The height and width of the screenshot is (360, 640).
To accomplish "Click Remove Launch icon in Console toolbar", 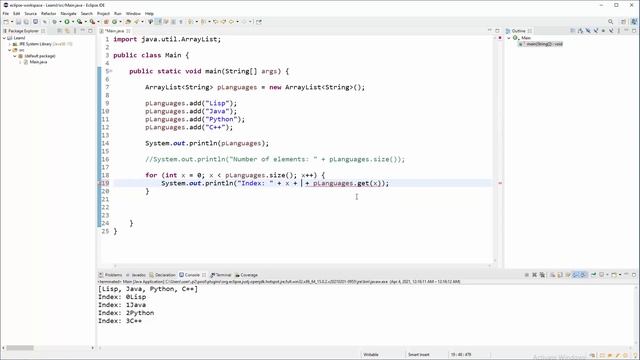I will [x=534, y=275].
